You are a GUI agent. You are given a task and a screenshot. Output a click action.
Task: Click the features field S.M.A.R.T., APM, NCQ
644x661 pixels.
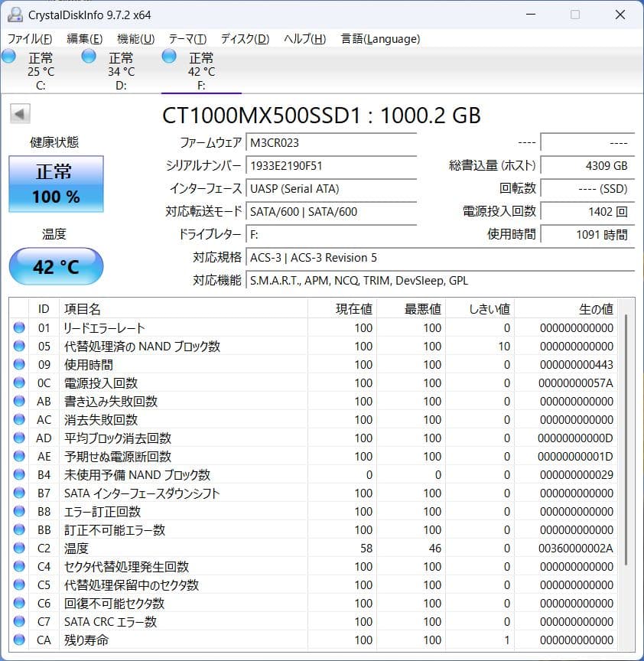click(x=440, y=280)
